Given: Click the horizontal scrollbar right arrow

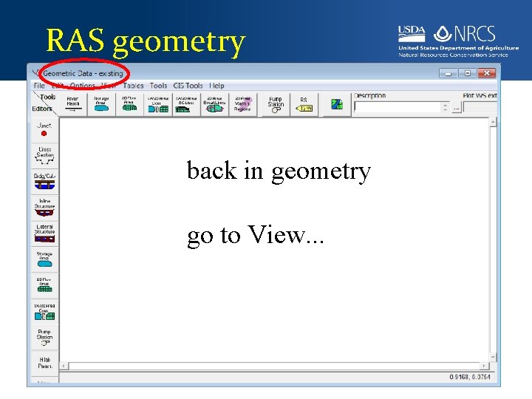Looking at the screenshot, I should point(484,366).
